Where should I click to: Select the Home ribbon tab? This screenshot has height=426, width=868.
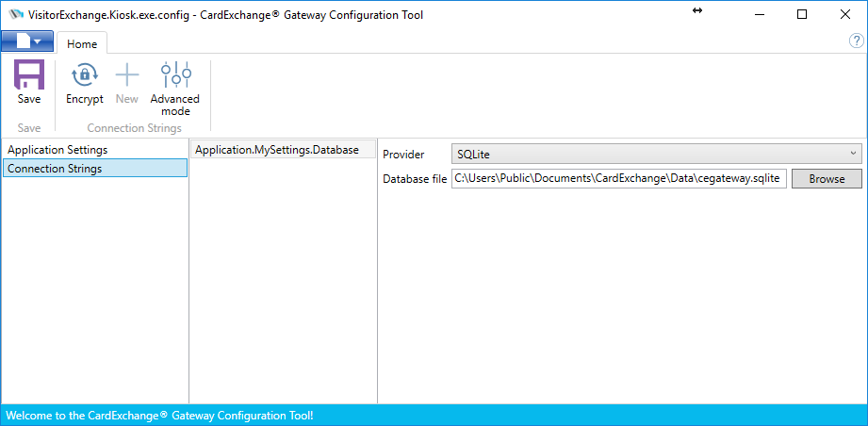[x=82, y=43]
